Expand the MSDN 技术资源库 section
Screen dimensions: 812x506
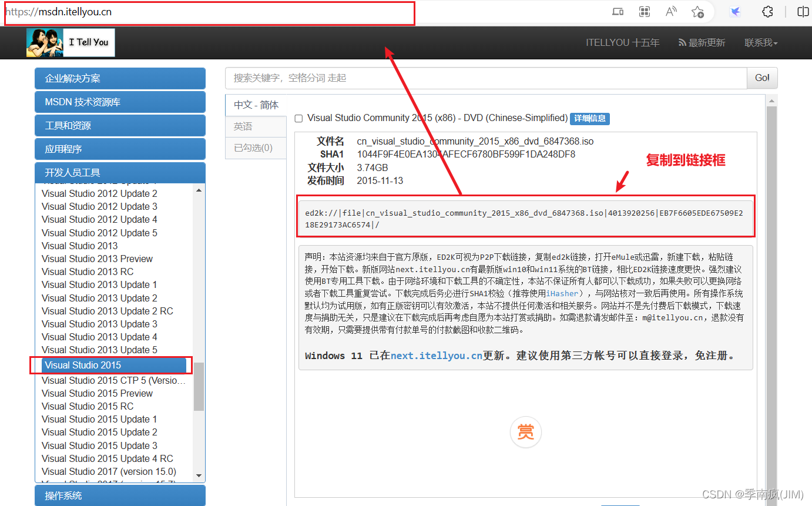click(120, 102)
